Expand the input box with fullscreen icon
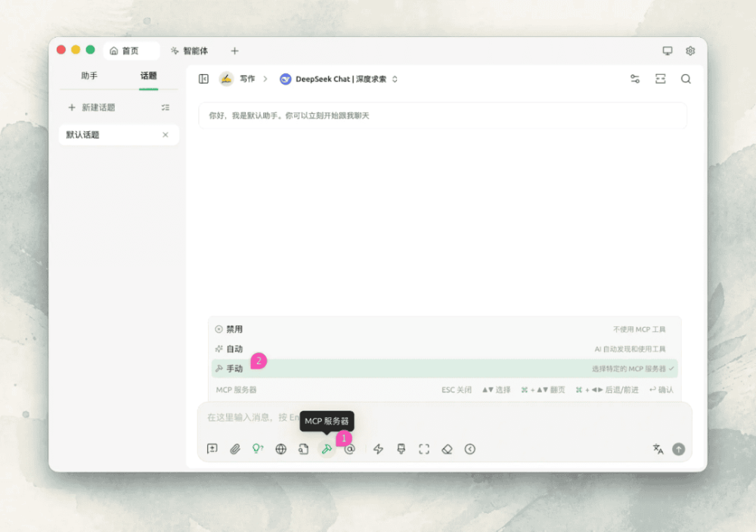This screenshot has width=756, height=532. point(424,449)
